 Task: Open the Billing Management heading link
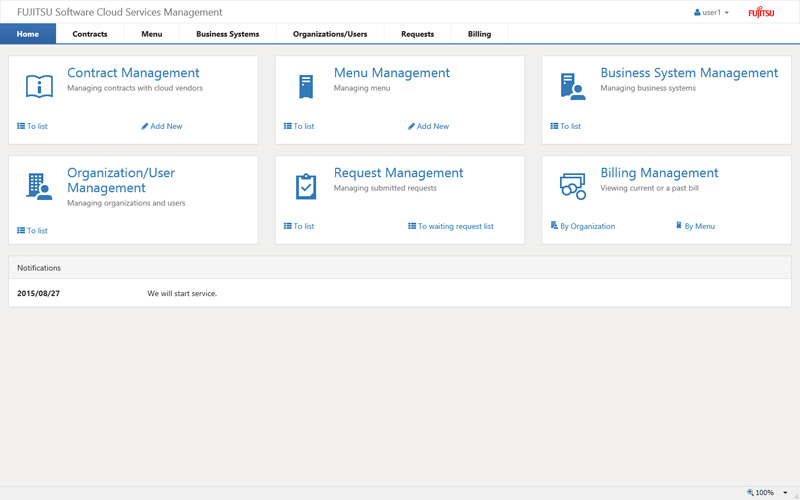[x=659, y=173]
